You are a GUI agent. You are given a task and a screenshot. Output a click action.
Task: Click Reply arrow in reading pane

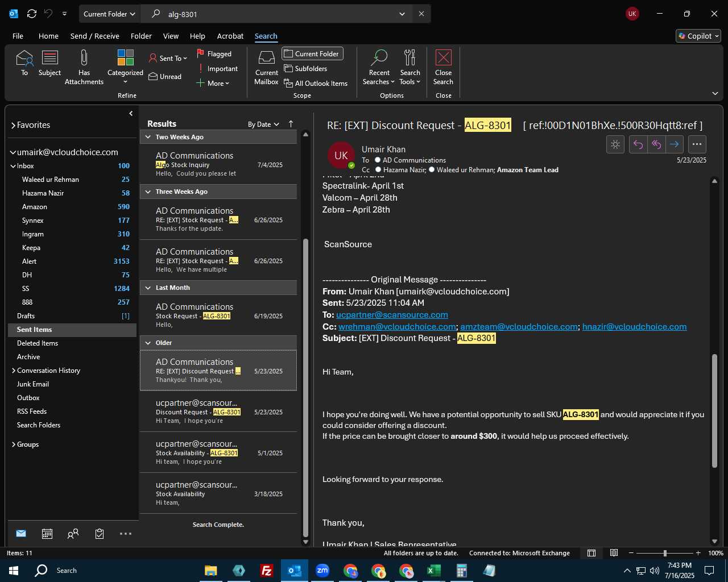click(638, 144)
